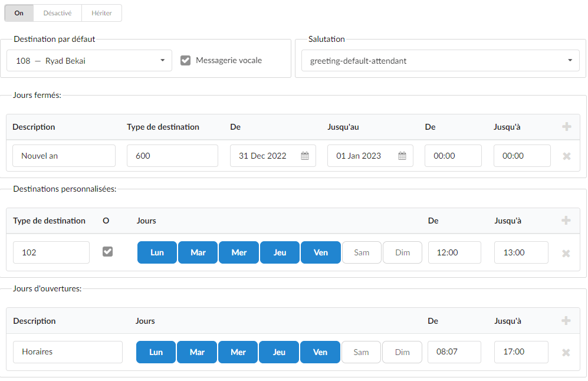
Task: Edit the Horaires description field
Action: pyautogui.click(x=67, y=352)
